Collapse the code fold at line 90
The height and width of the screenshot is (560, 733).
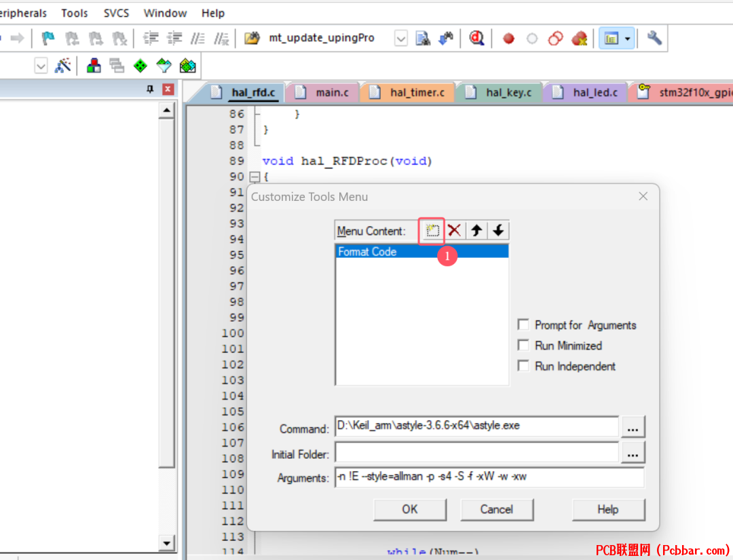click(x=255, y=177)
